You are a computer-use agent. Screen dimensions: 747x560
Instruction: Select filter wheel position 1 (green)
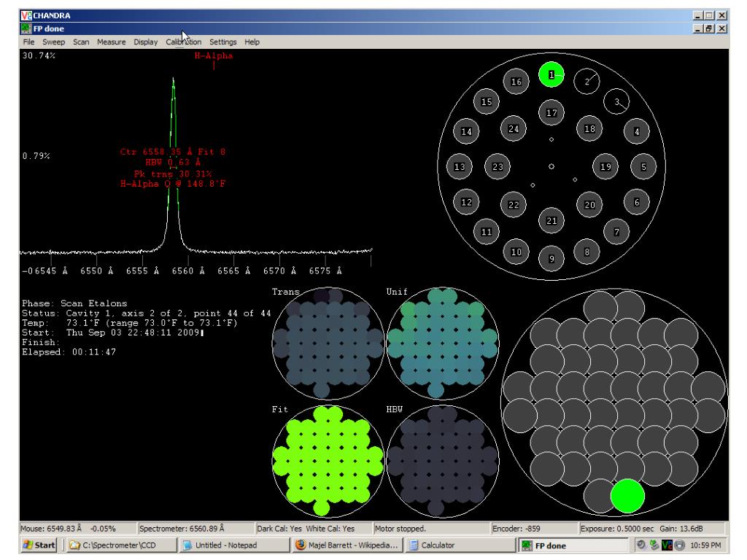pos(551,75)
